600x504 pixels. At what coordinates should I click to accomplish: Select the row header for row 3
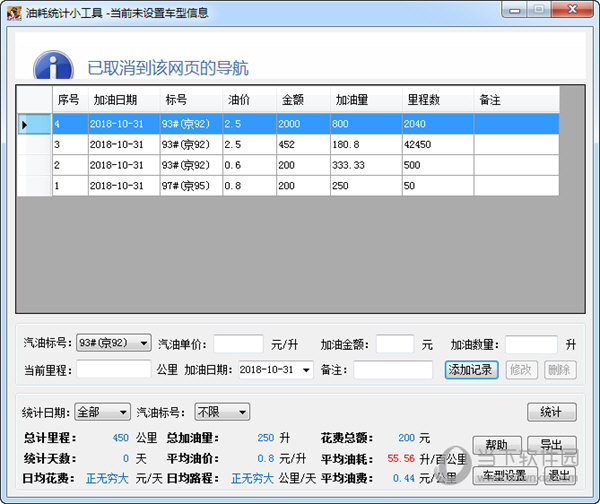point(34,145)
